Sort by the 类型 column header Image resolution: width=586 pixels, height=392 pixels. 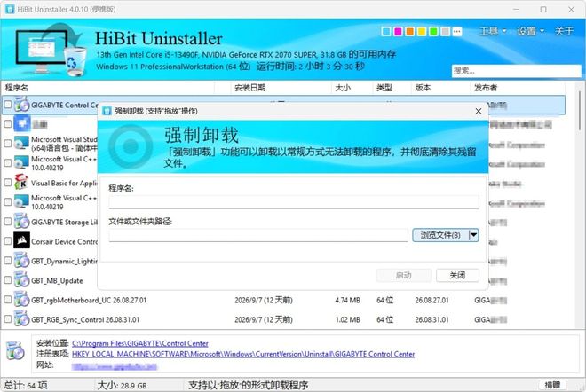click(x=392, y=88)
